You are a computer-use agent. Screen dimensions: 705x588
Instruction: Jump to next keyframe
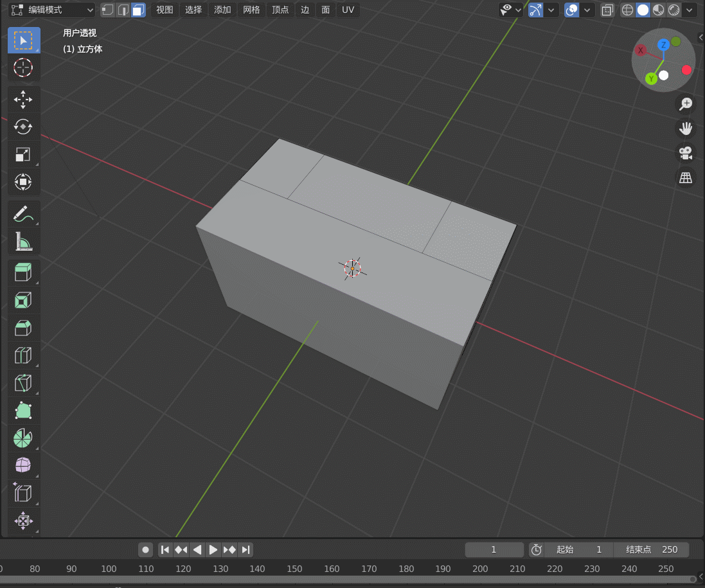pos(229,549)
